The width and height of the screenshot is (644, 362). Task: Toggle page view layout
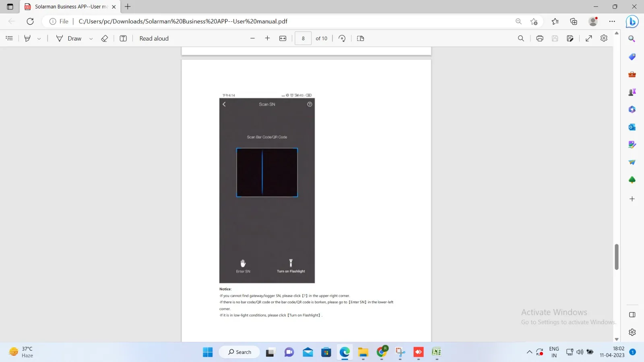click(x=361, y=38)
